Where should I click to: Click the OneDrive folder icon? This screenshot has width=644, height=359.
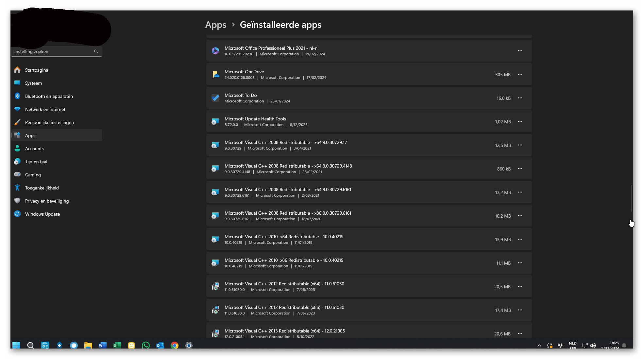(x=215, y=75)
